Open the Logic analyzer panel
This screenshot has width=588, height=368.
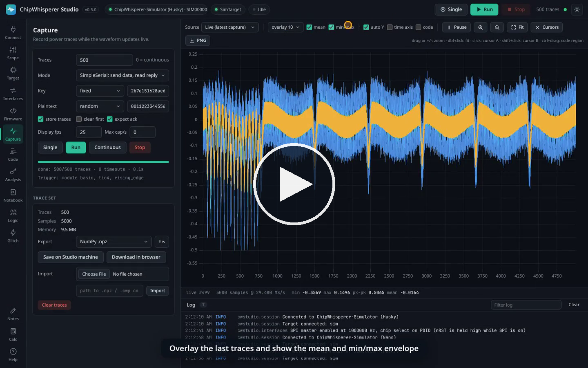pyautogui.click(x=13, y=216)
